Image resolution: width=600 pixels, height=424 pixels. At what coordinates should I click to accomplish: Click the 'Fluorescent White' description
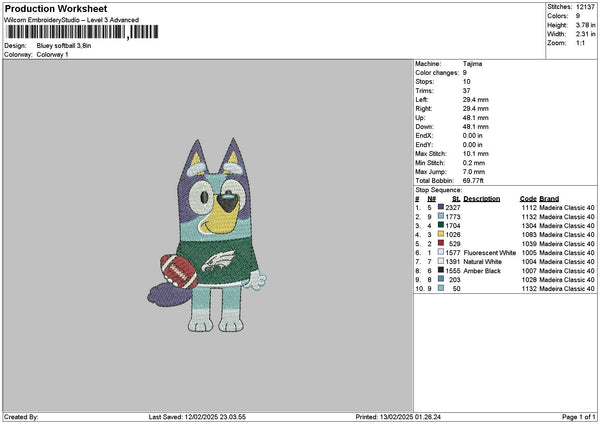[x=490, y=253]
